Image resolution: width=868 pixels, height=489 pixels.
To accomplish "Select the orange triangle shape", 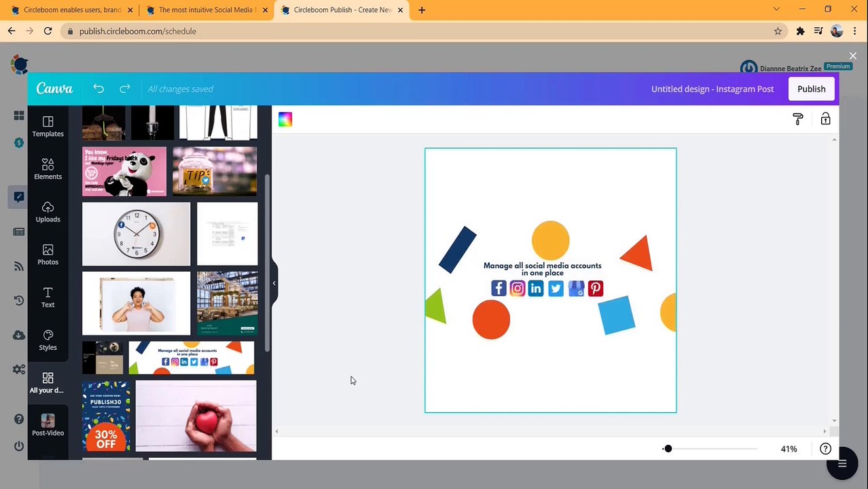I will (x=638, y=253).
